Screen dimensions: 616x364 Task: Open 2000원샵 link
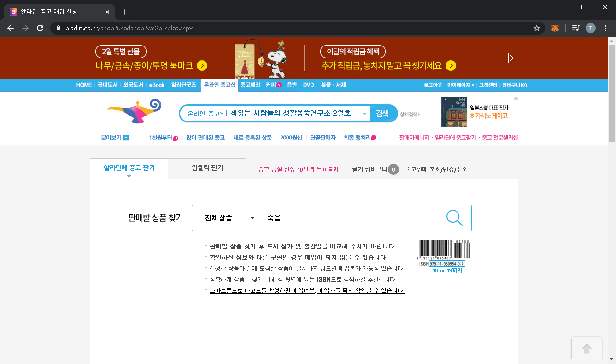coord(291,138)
